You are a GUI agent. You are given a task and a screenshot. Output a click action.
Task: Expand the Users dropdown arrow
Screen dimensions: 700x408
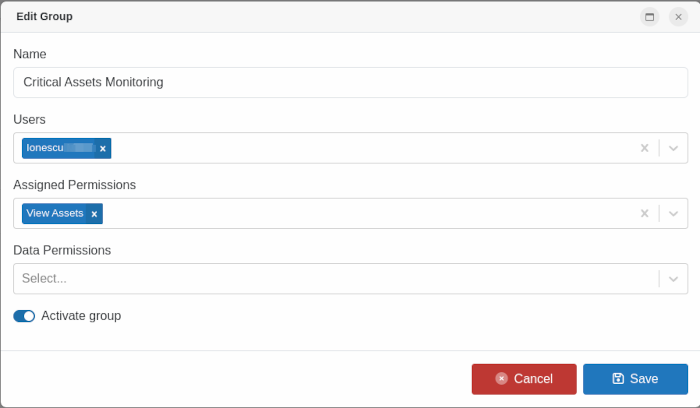674,148
